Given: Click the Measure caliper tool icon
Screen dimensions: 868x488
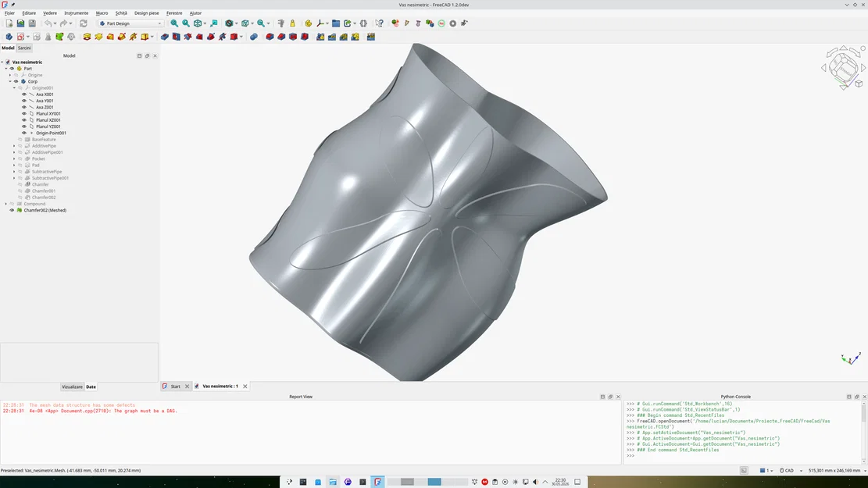Looking at the screenshot, I should coord(281,23).
